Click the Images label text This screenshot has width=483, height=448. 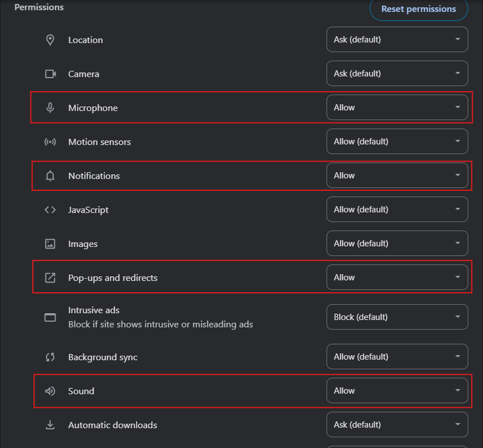(83, 244)
